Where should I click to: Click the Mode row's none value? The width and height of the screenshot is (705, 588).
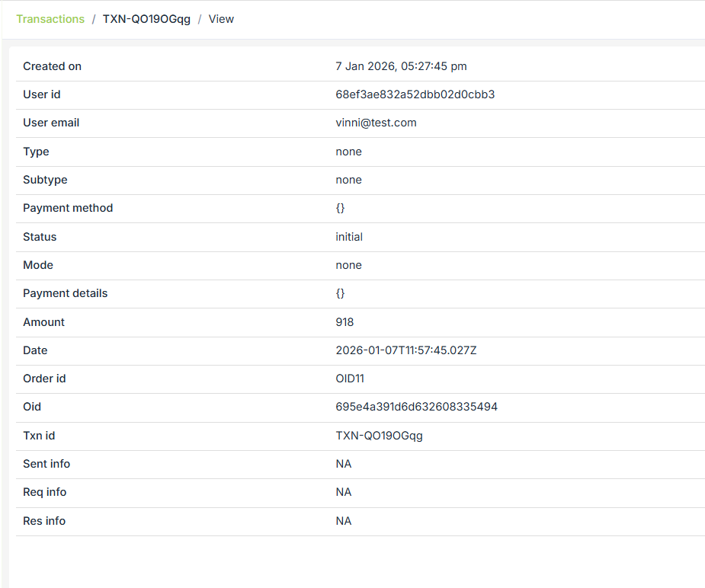[x=348, y=265]
